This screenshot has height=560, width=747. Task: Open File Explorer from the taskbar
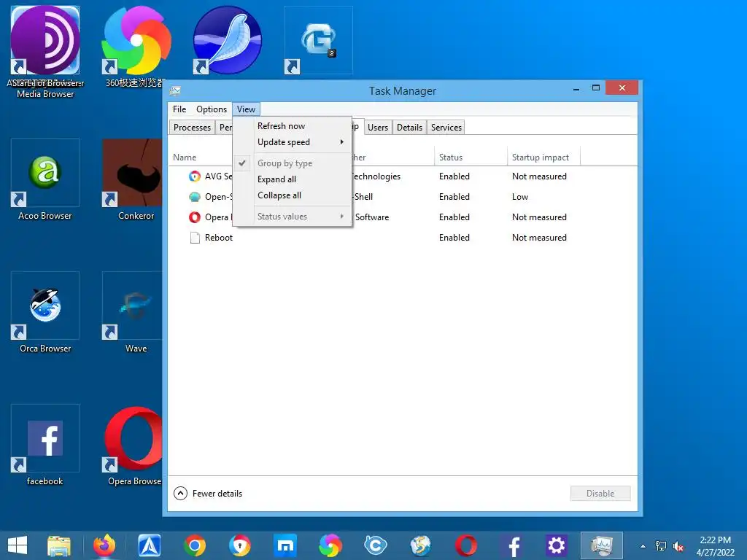coord(58,545)
